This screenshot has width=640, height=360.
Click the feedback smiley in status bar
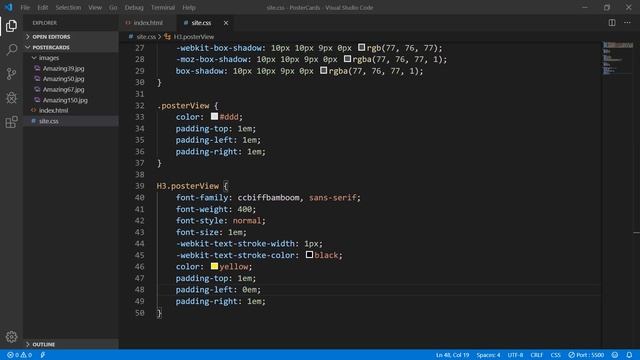[x=615, y=355]
